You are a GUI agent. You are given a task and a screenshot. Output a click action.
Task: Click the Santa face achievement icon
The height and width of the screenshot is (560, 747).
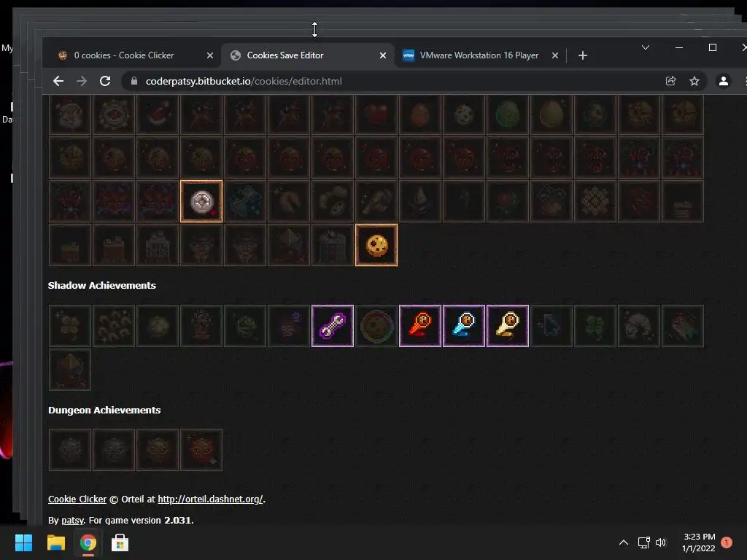click(x=69, y=114)
